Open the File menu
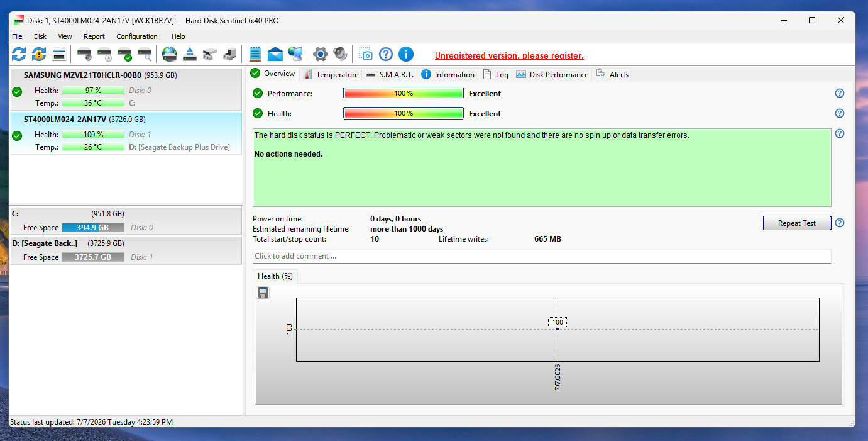Screen dimensions: 868x441 click(17, 36)
